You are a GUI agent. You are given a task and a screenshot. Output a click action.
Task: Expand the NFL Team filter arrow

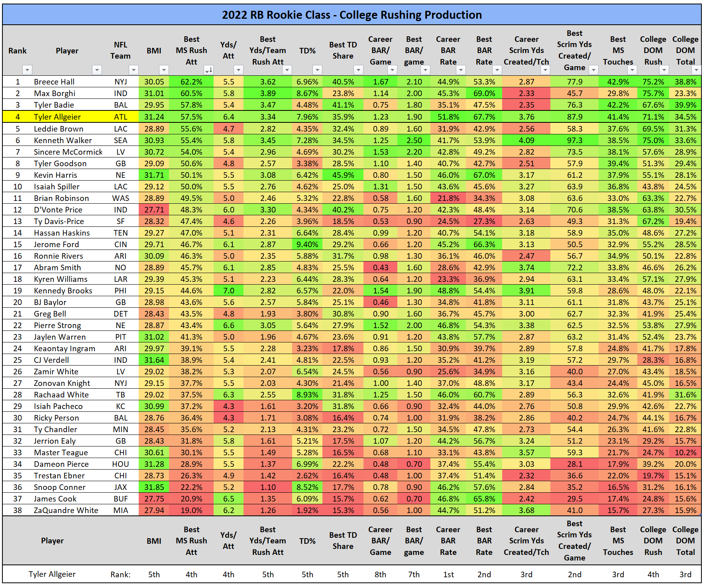click(134, 70)
